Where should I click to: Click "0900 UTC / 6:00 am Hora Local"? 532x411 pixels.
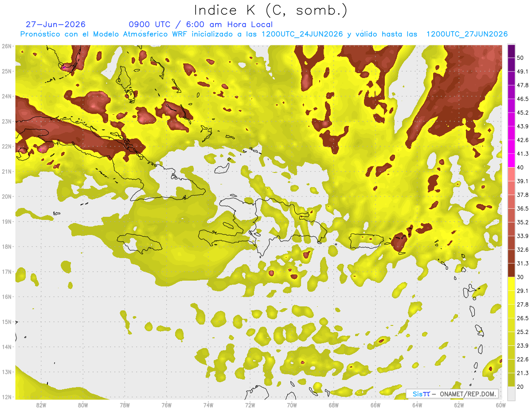[x=201, y=24]
